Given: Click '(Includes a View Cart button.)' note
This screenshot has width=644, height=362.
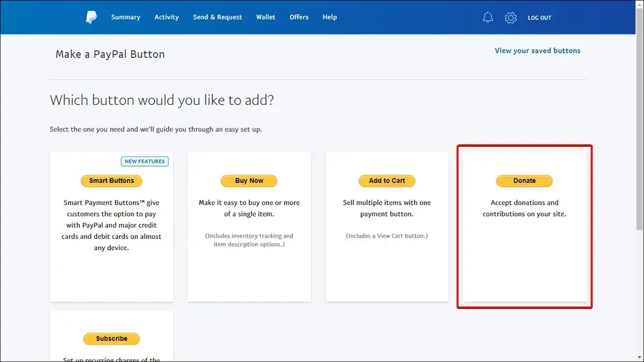Looking at the screenshot, I should click(386, 236).
